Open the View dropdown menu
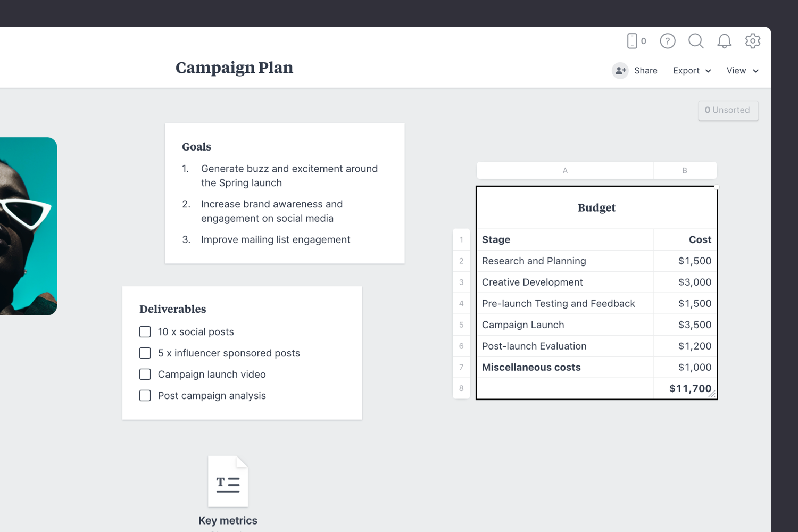This screenshot has width=798, height=532. (x=742, y=70)
